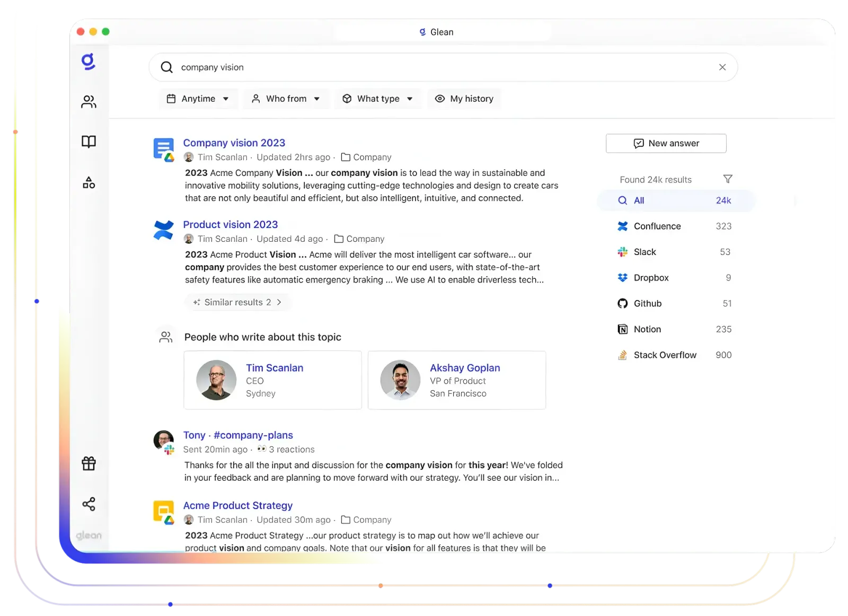
Task: Click the calendar icon in the Anytime filter
Action: click(171, 99)
